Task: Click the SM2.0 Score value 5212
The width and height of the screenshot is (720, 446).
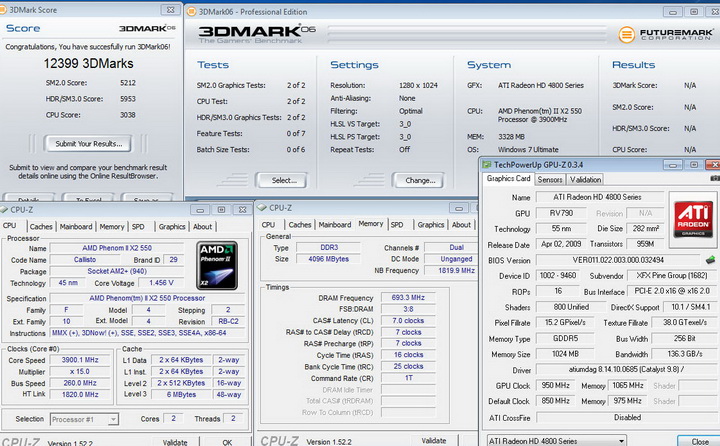Action: tap(128, 83)
